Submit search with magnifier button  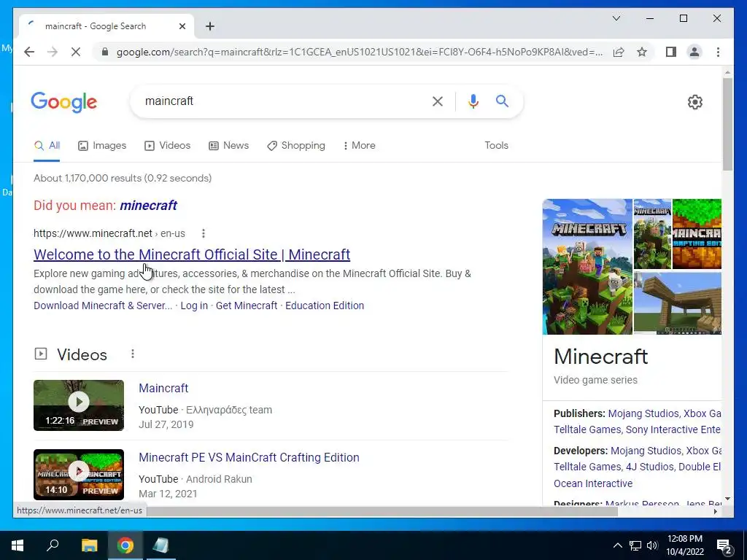[502, 101]
